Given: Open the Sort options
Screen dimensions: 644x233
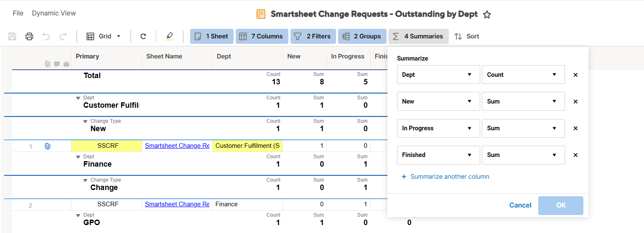Looking at the screenshot, I should coord(467,36).
